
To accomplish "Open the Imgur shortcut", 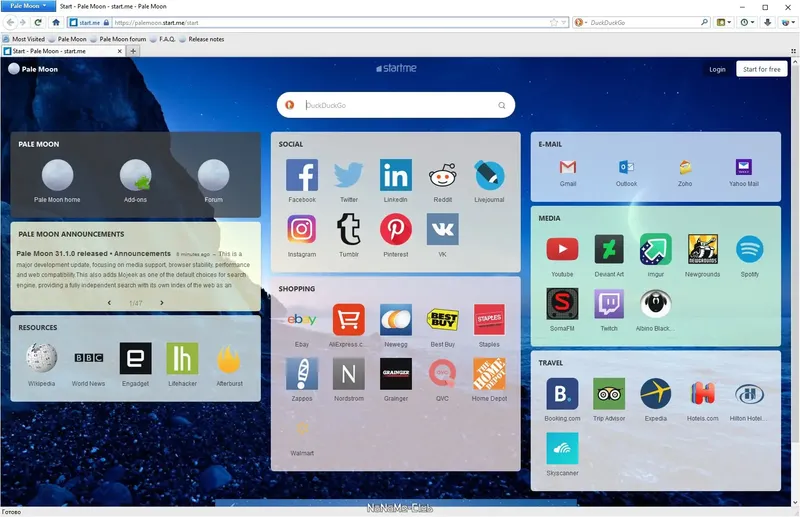I will [656, 250].
